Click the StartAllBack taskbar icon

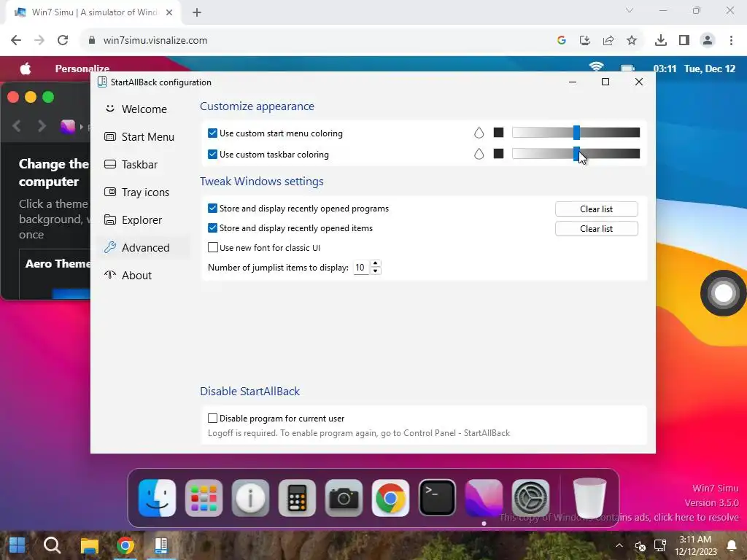click(161, 545)
